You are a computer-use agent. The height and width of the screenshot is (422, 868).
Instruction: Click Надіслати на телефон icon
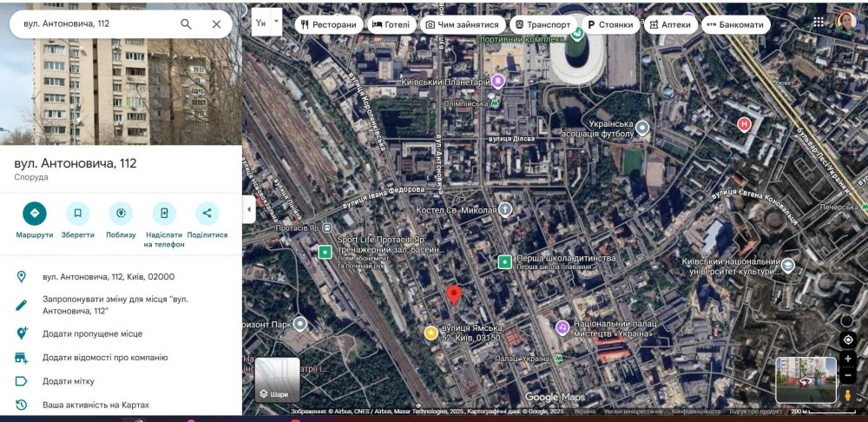164,214
